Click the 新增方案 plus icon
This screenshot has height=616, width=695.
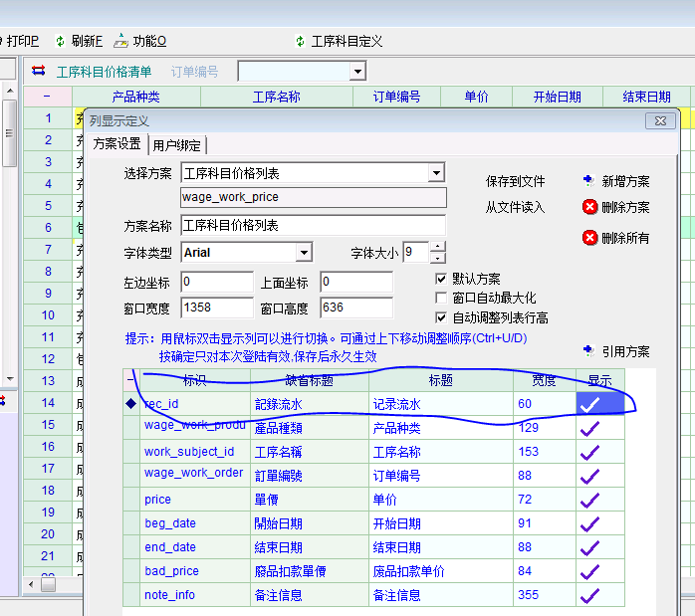tap(589, 181)
